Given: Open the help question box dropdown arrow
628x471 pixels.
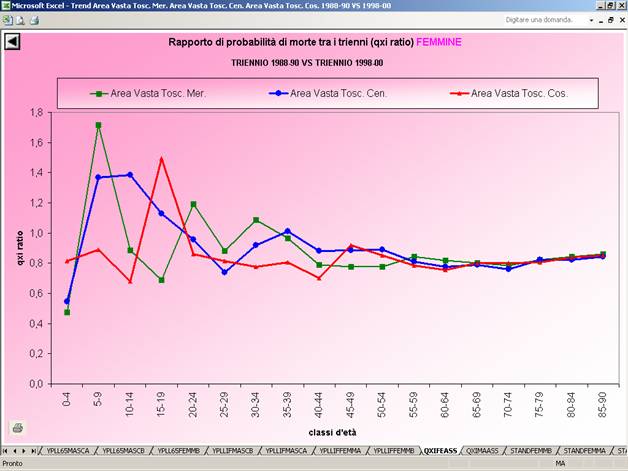Looking at the screenshot, I should click(591, 20).
